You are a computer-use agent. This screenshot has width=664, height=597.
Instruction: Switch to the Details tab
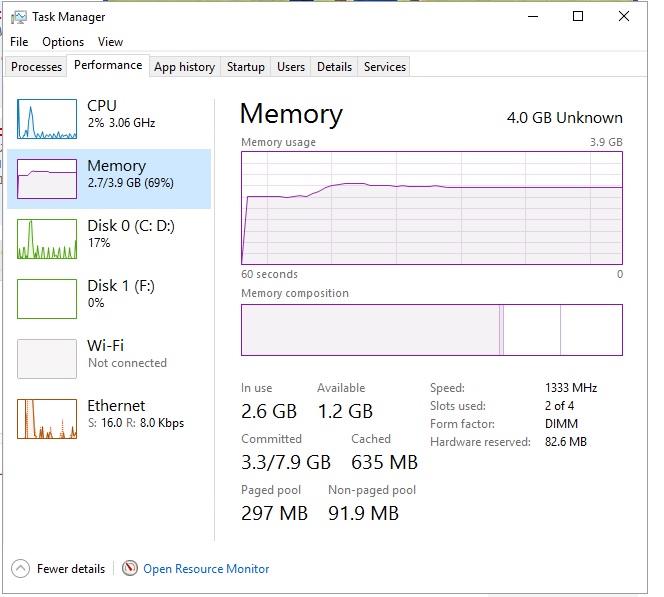tap(335, 67)
